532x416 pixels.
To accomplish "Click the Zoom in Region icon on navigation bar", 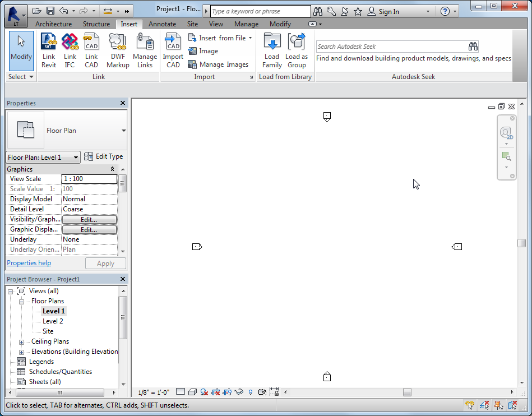I will (x=506, y=156).
